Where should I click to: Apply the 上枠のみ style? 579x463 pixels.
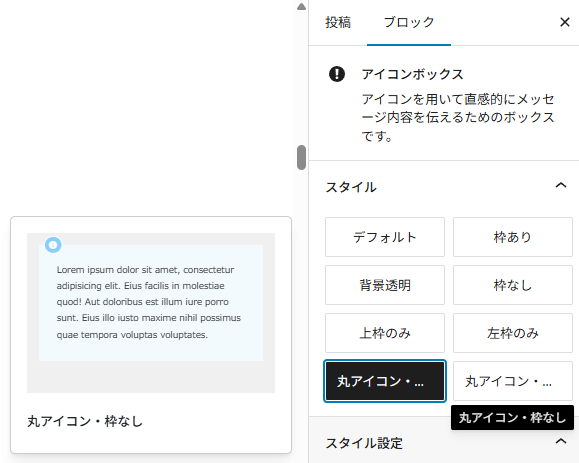click(x=385, y=333)
